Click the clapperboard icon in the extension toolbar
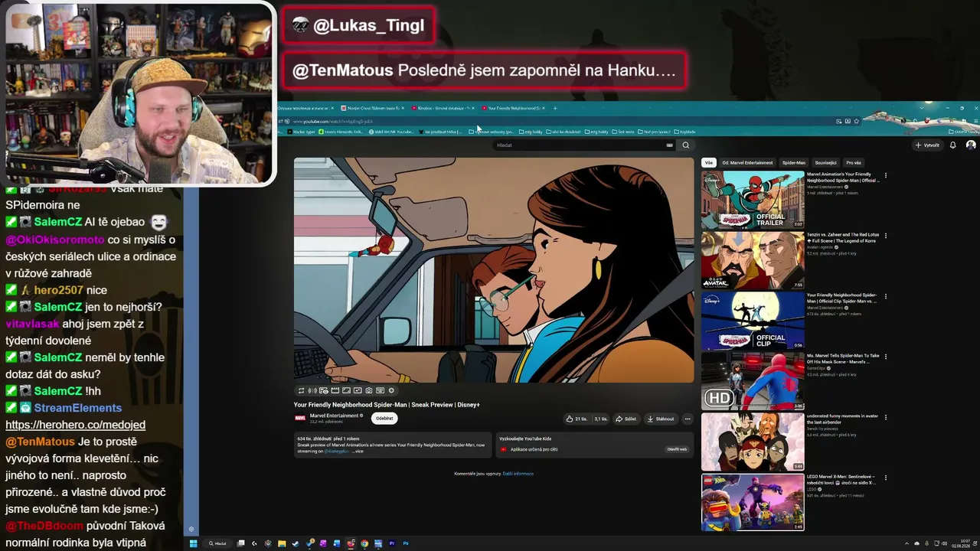This screenshot has height=551, width=980. pos(335,390)
